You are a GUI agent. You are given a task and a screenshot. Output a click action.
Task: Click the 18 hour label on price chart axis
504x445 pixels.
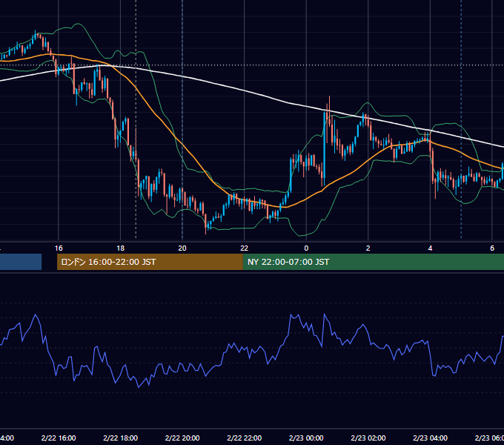[121, 248]
